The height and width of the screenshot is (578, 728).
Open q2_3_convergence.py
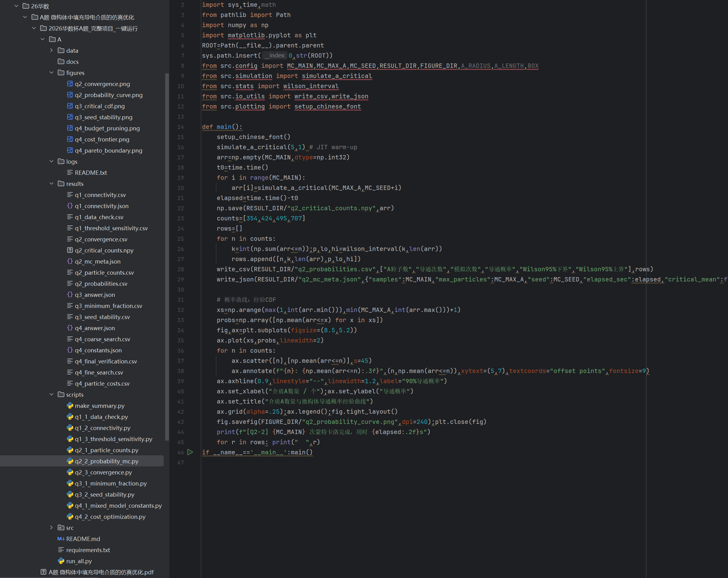[103, 472]
